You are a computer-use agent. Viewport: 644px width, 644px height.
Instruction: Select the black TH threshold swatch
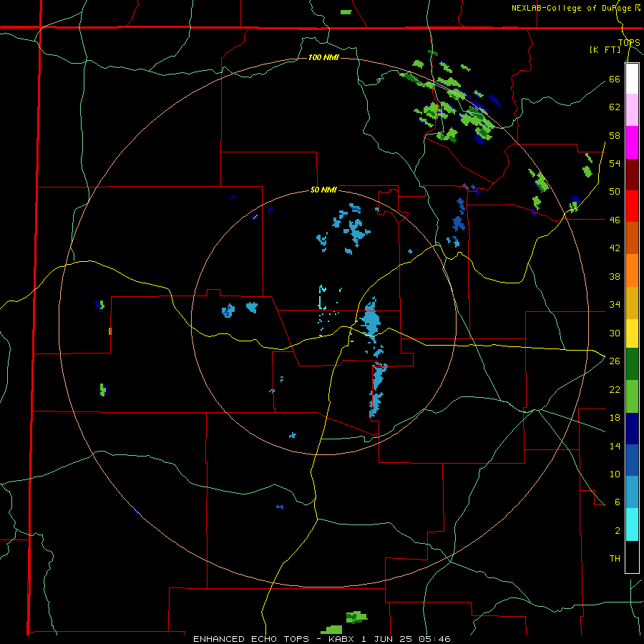(x=632, y=557)
